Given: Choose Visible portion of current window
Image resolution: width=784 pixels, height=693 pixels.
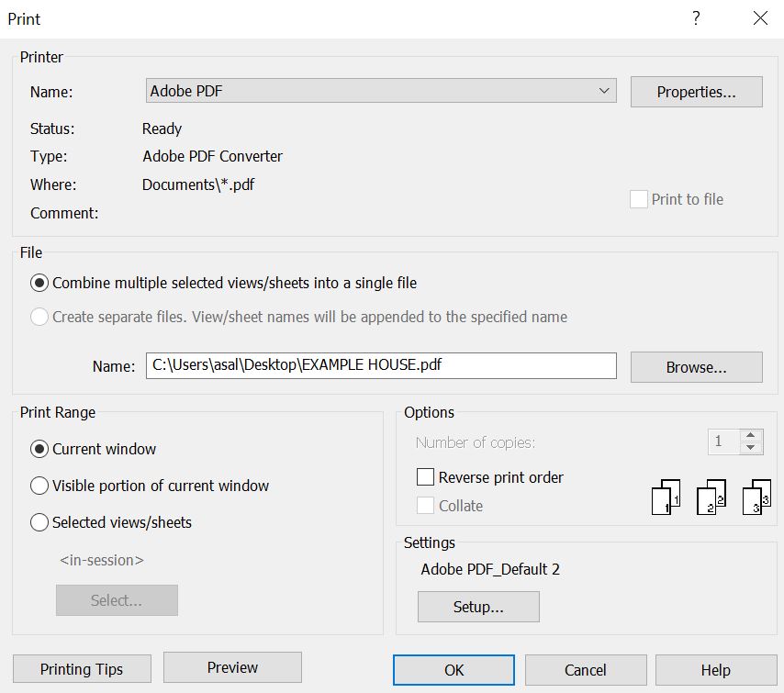Looking at the screenshot, I should click(x=38, y=484).
